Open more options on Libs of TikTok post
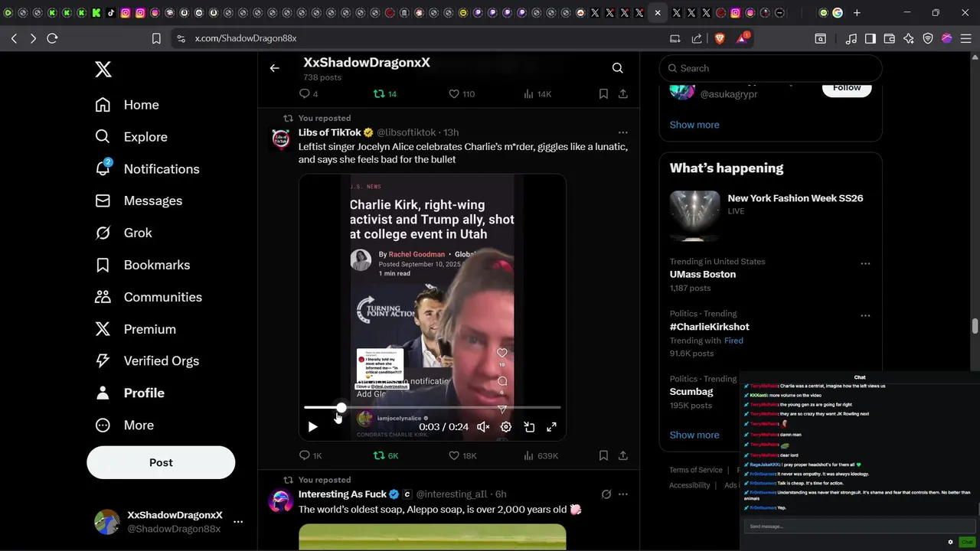Image resolution: width=980 pixels, height=551 pixels. coord(623,132)
